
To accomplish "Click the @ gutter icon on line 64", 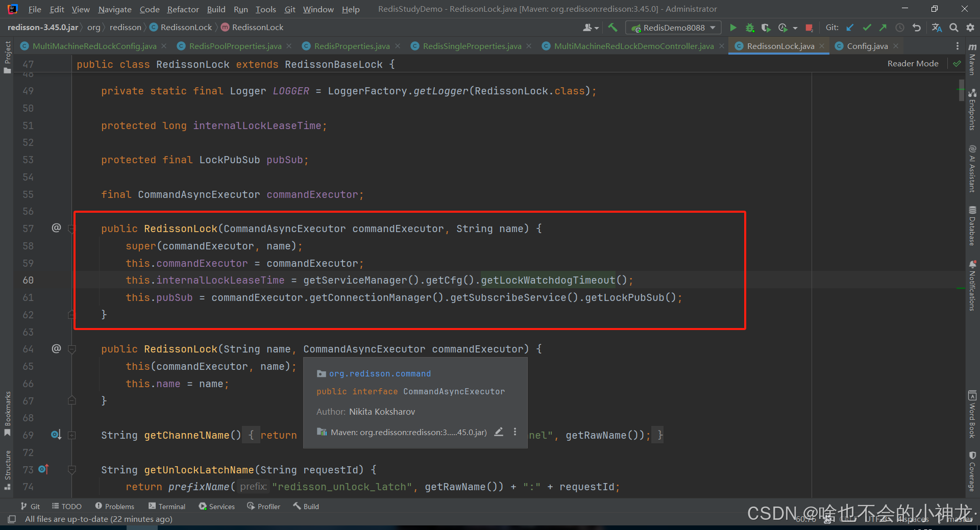I will tap(56, 348).
